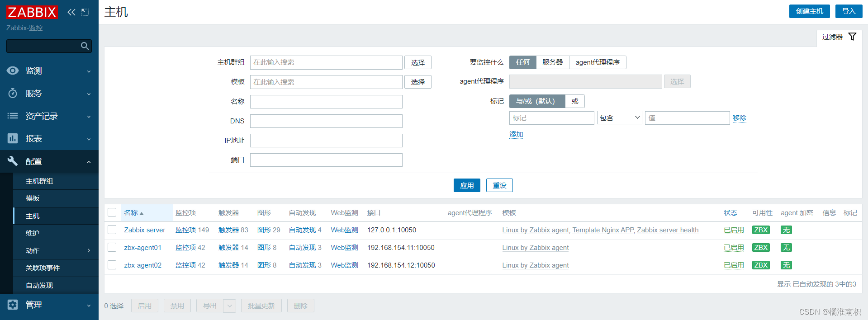868x320 pixels.
Task: Open 触发器 link for Zabbix server
Action: coord(228,230)
